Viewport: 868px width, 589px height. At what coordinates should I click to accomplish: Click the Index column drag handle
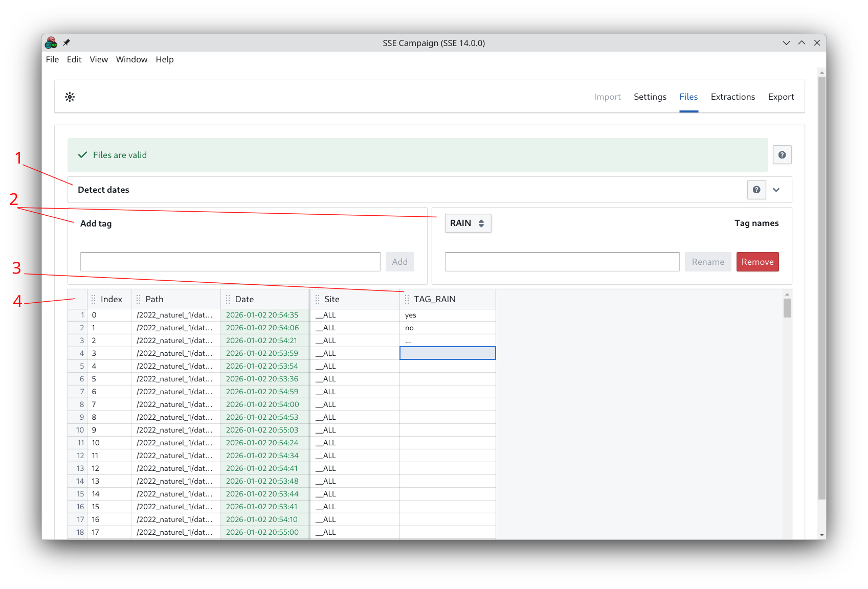click(x=94, y=299)
